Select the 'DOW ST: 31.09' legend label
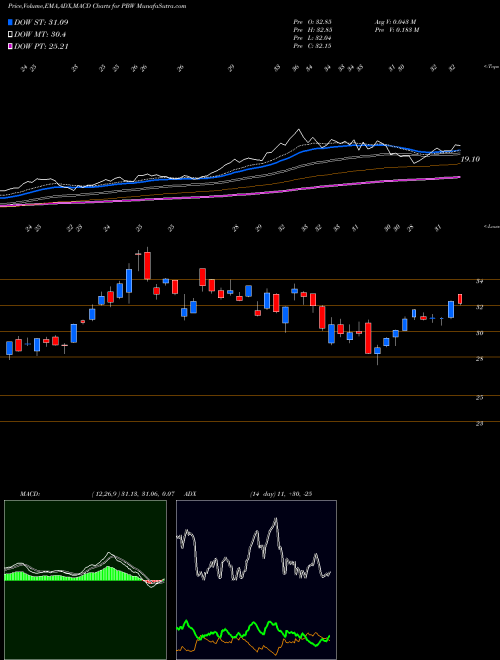The height and width of the screenshot is (660, 500). pos(41,22)
